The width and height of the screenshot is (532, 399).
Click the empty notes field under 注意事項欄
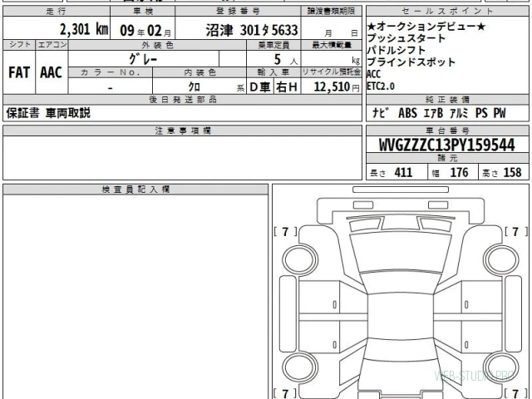coord(183,158)
